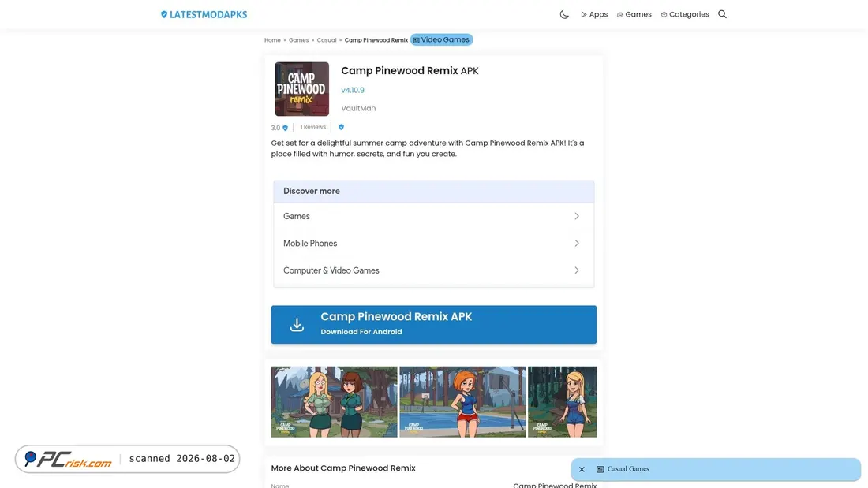Open the Categories menu
The height and width of the screenshot is (488, 868).
click(685, 14)
